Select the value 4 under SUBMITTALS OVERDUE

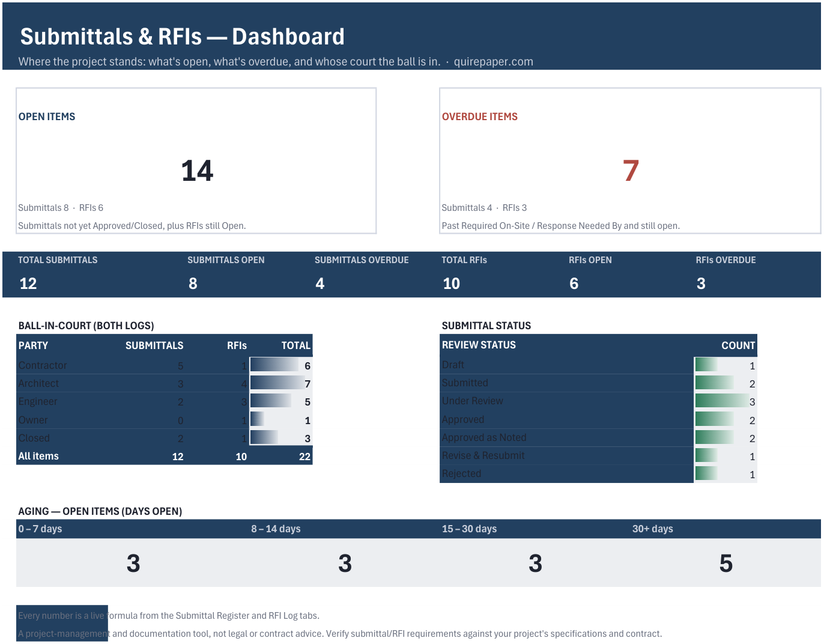(320, 284)
